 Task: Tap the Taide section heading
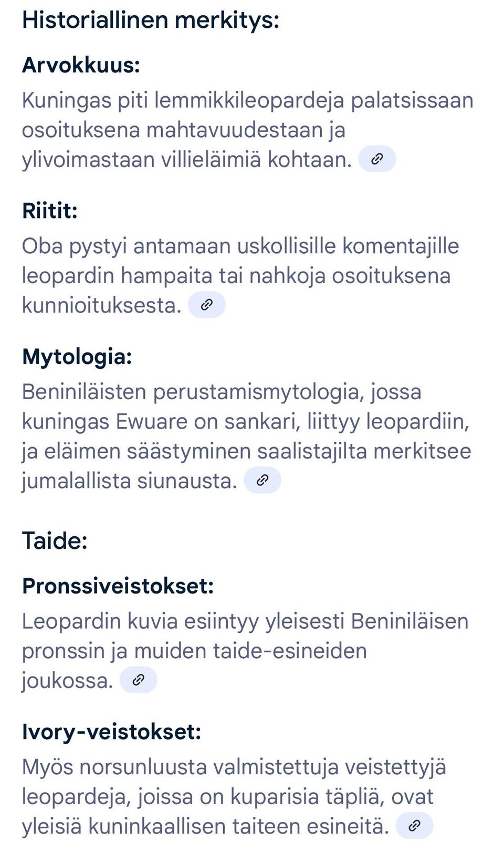55,540
